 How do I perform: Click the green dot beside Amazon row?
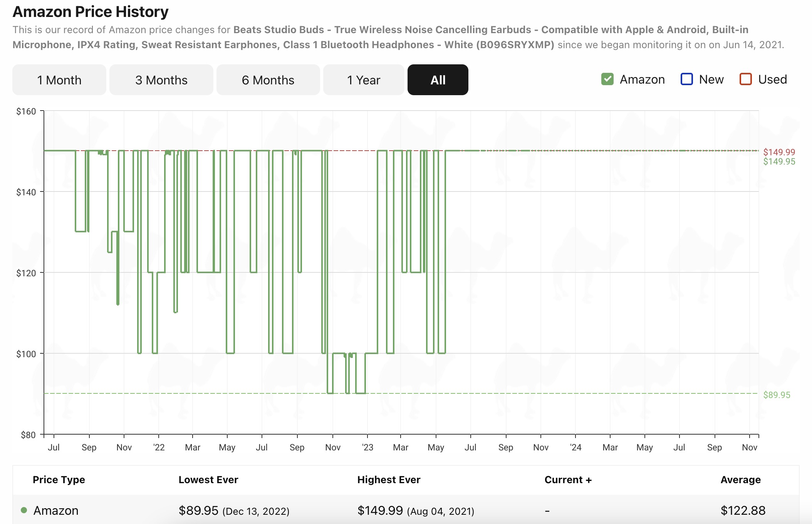[24, 510]
